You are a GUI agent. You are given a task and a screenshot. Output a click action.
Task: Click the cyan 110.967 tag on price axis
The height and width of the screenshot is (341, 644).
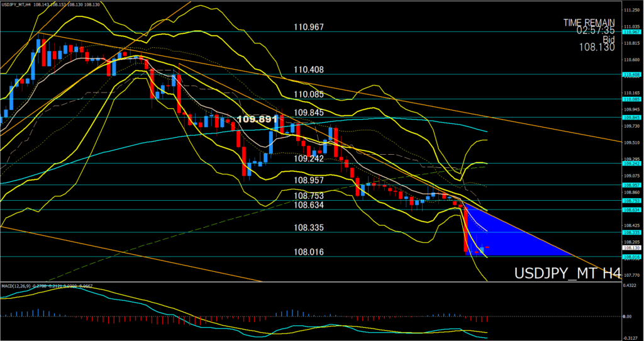click(631, 31)
